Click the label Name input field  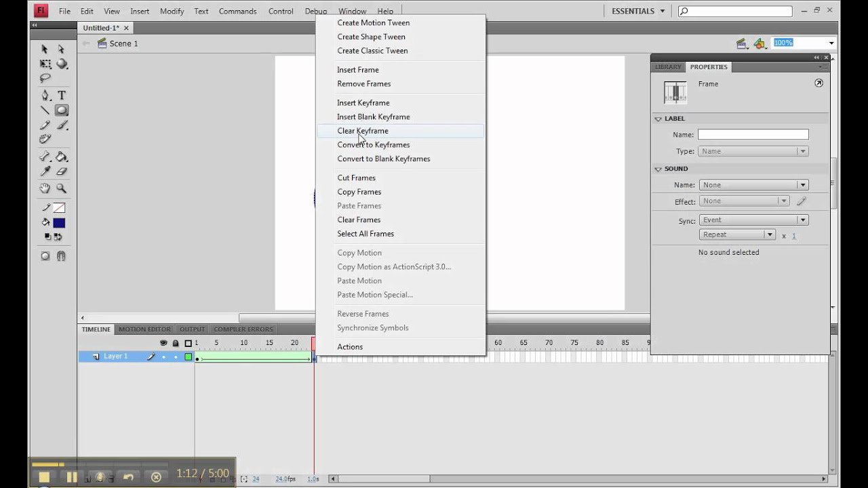[753, 134]
